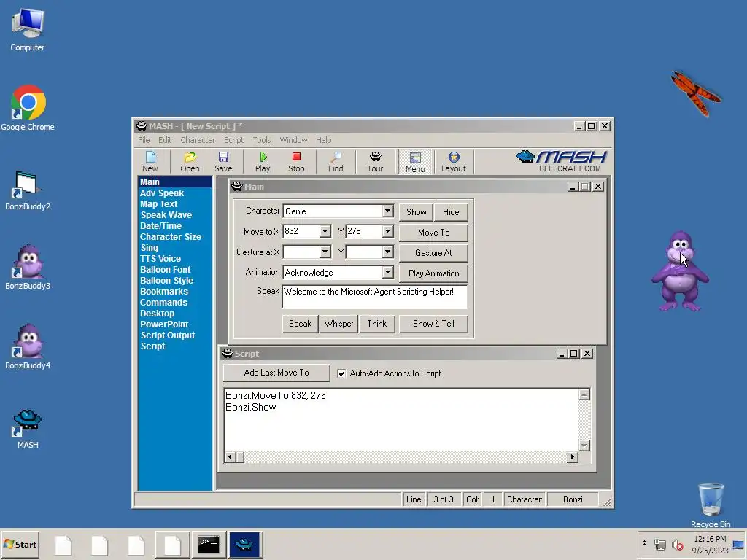The image size is (747, 560).
Task: Click the script horizontal scroll right arrow
Action: click(572, 457)
